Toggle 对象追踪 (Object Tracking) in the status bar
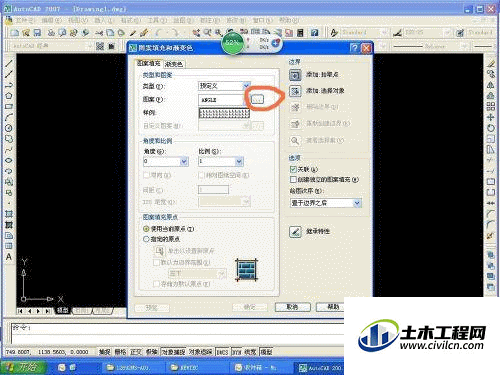 pos(200,352)
